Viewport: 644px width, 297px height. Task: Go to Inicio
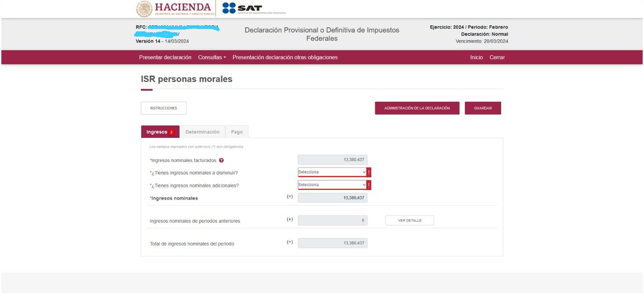(477, 57)
